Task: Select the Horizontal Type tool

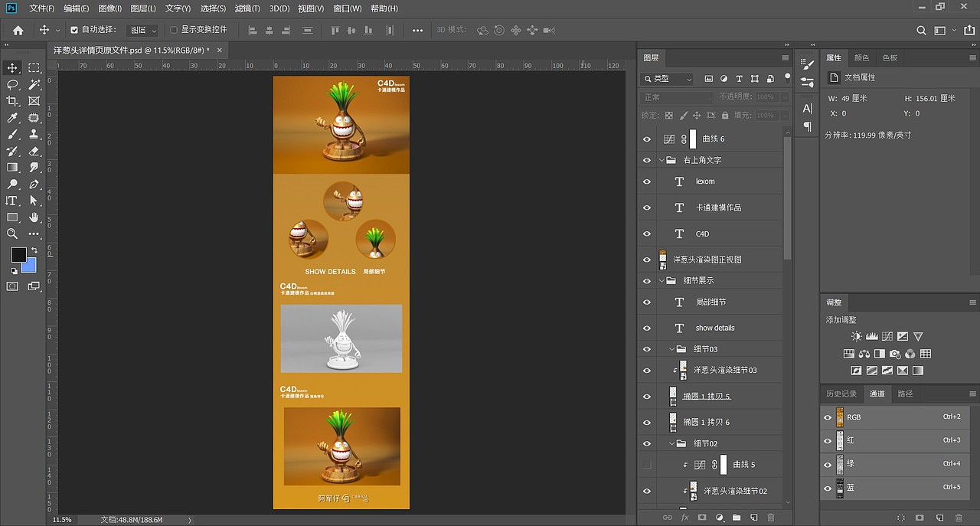Action: tap(12, 201)
